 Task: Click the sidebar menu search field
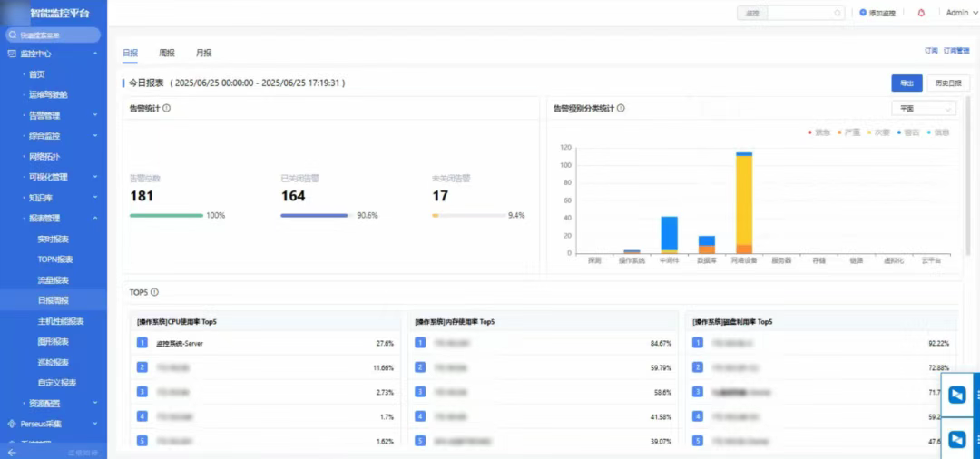54,34
